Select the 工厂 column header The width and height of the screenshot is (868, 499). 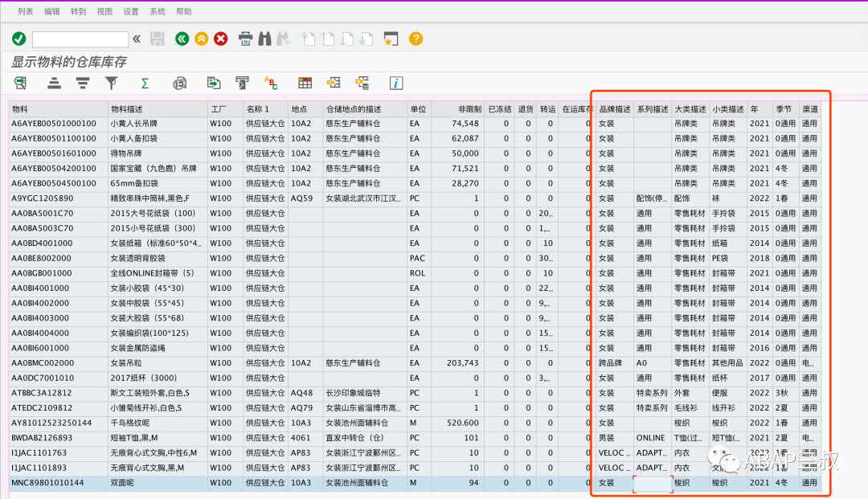coord(225,109)
